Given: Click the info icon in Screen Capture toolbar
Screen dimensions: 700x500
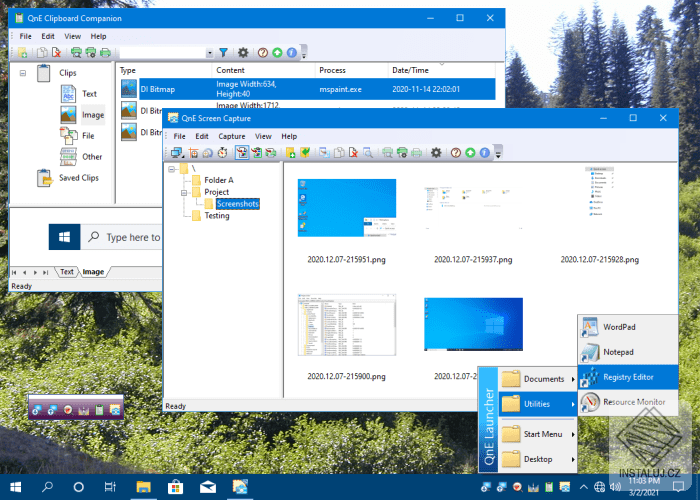Looking at the screenshot, I should click(484, 153).
